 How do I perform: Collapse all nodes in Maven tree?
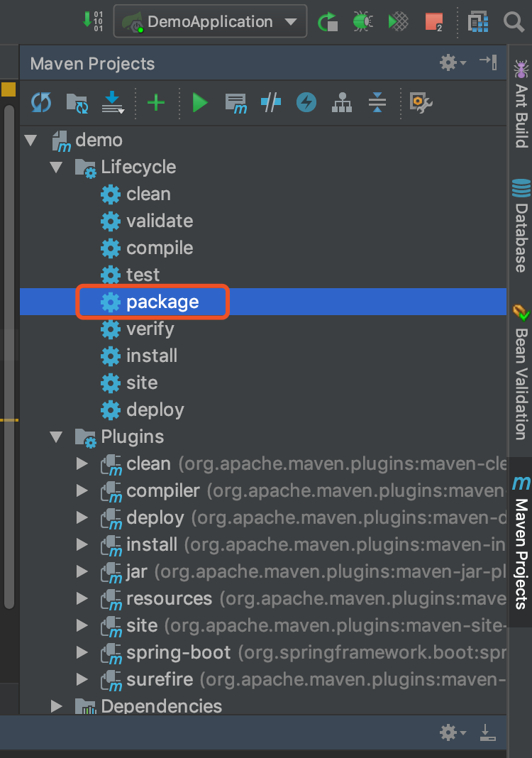click(x=377, y=103)
